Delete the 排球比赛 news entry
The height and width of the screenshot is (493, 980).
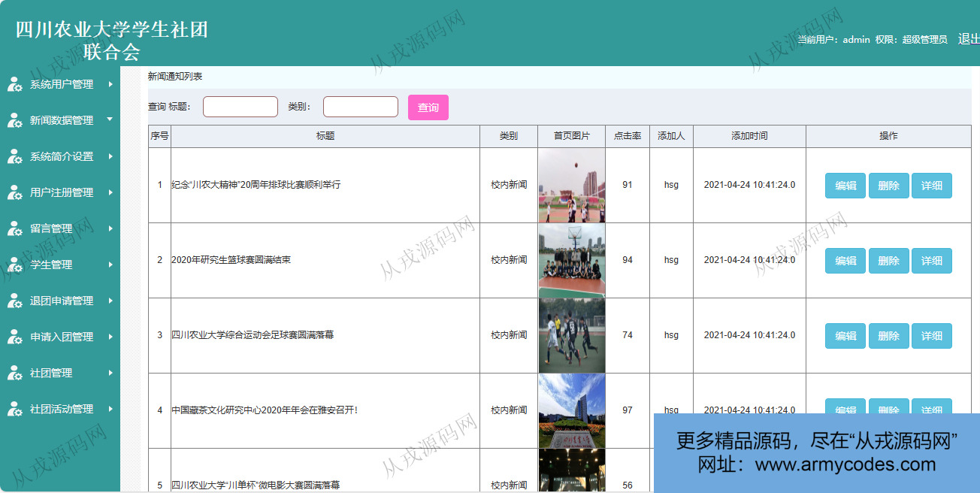[889, 186]
